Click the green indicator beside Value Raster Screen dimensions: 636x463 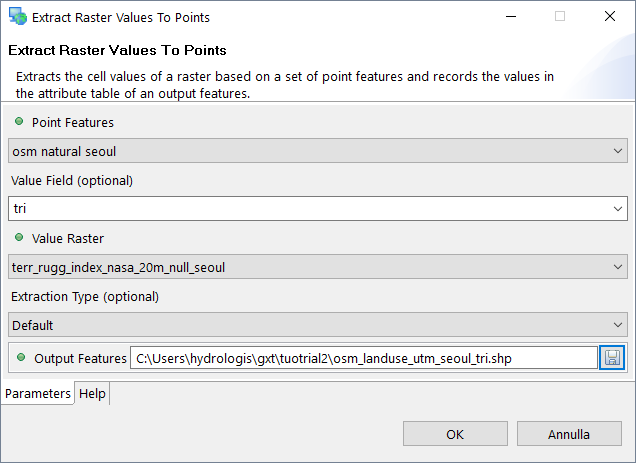(20, 237)
